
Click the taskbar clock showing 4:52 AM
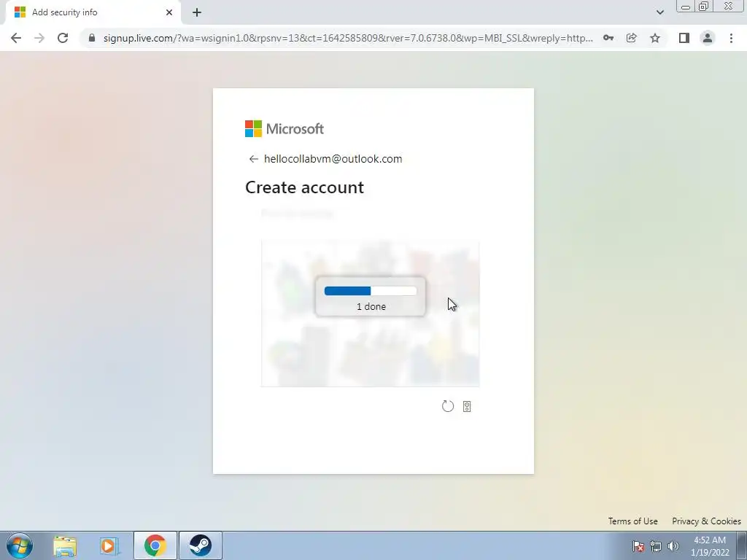pyautogui.click(x=710, y=546)
